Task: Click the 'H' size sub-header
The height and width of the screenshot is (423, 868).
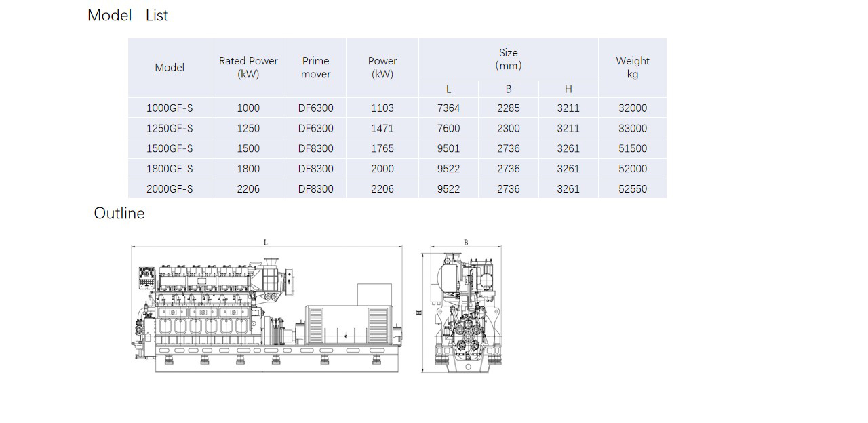Action: 568,89
